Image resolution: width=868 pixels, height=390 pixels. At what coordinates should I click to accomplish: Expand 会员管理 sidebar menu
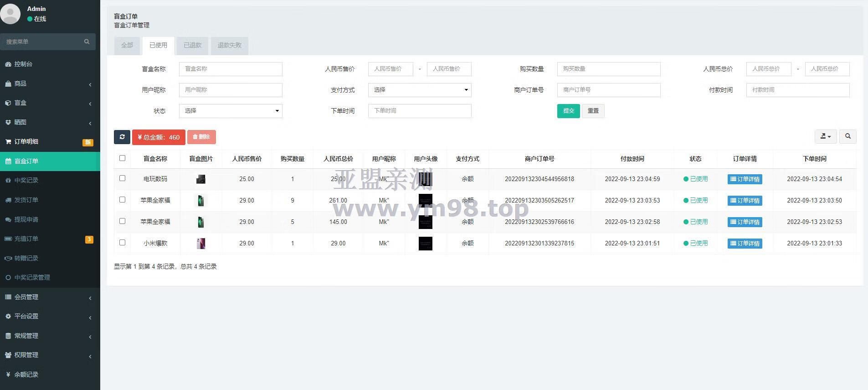[x=50, y=297]
